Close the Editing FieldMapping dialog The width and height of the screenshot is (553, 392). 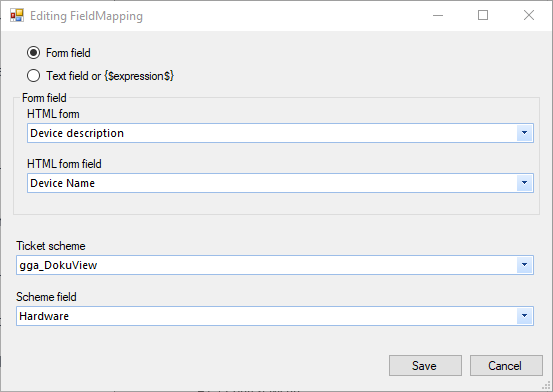[529, 16]
